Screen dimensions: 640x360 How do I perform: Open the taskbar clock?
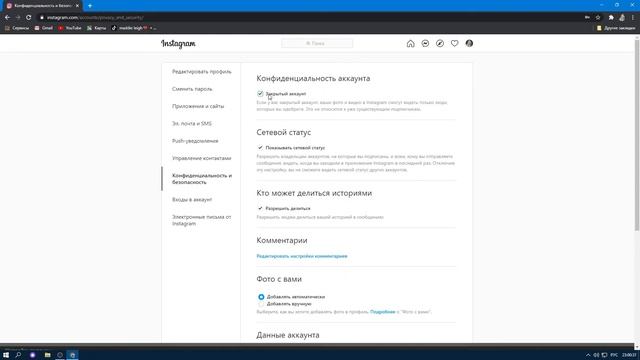pyautogui.click(x=629, y=355)
